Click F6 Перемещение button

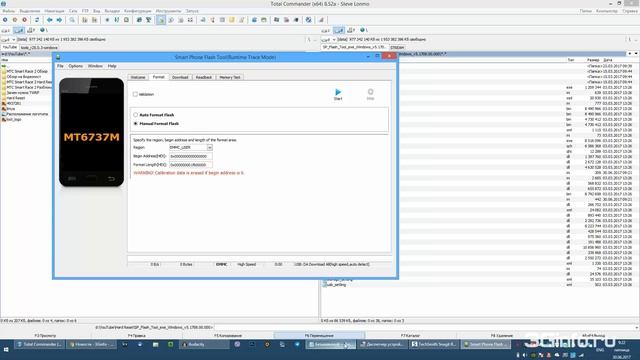[319, 336]
